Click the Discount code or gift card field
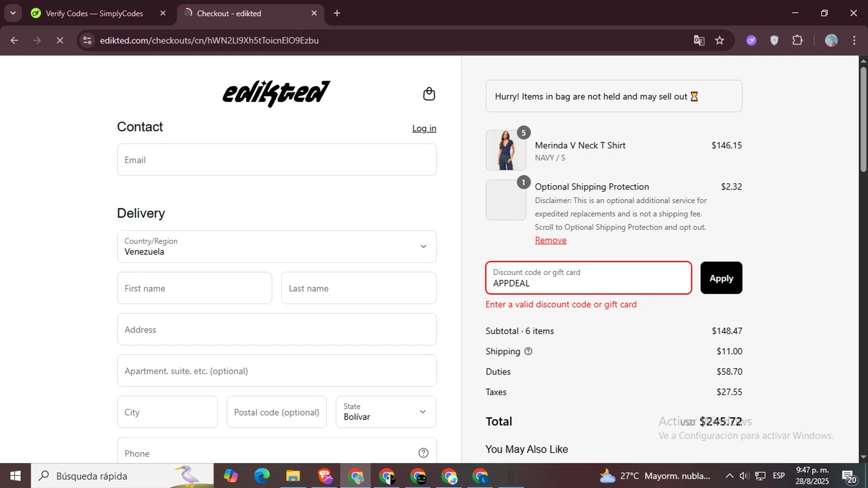 [589, 278]
